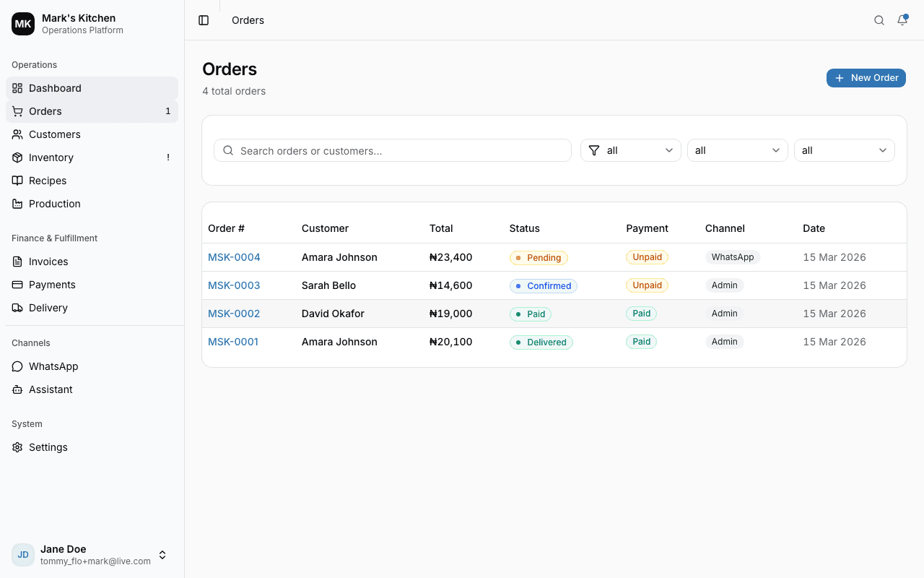Click the New Order button
This screenshot has height=578, width=924.
(x=866, y=77)
